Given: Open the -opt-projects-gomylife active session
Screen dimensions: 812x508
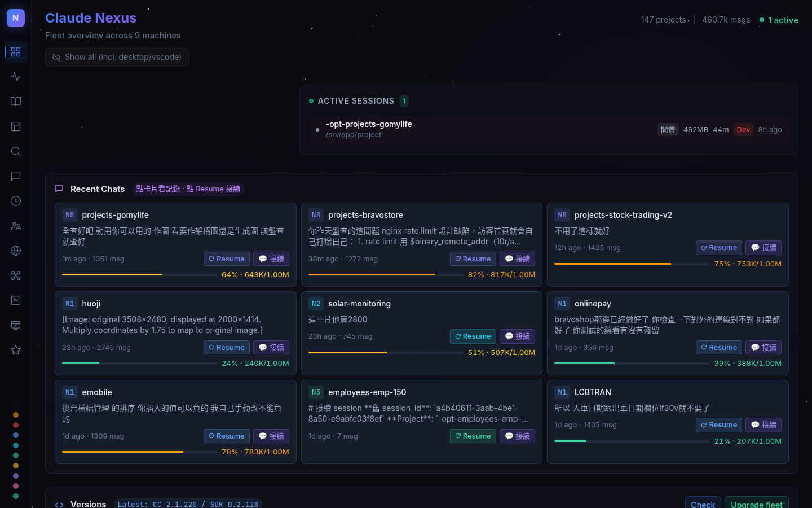Looking at the screenshot, I should 549,129.
